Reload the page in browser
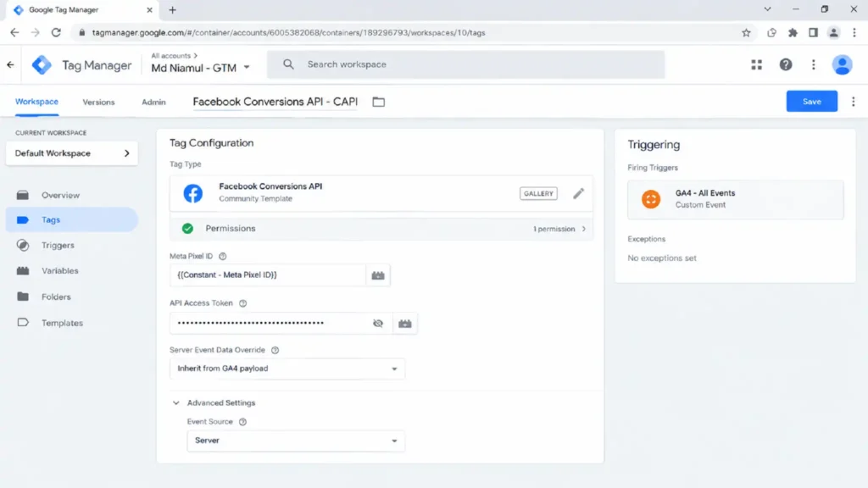This screenshot has height=488, width=868. (x=56, y=33)
